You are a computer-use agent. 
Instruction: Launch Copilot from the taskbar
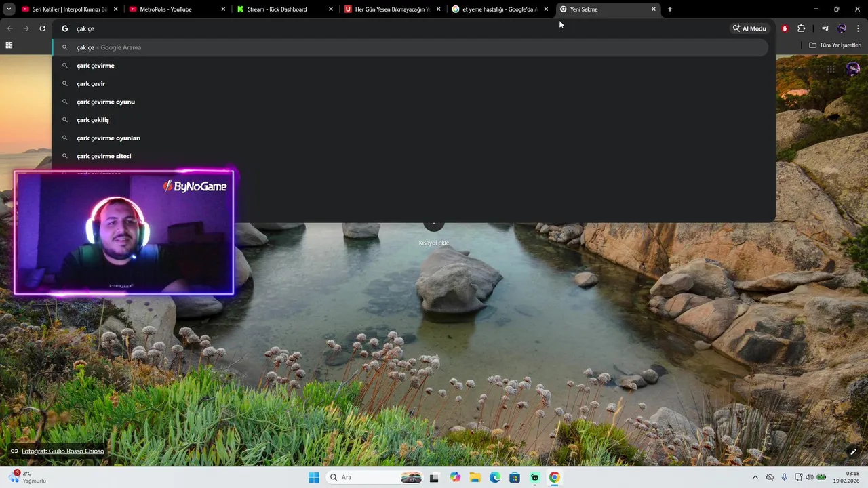pos(455,477)
